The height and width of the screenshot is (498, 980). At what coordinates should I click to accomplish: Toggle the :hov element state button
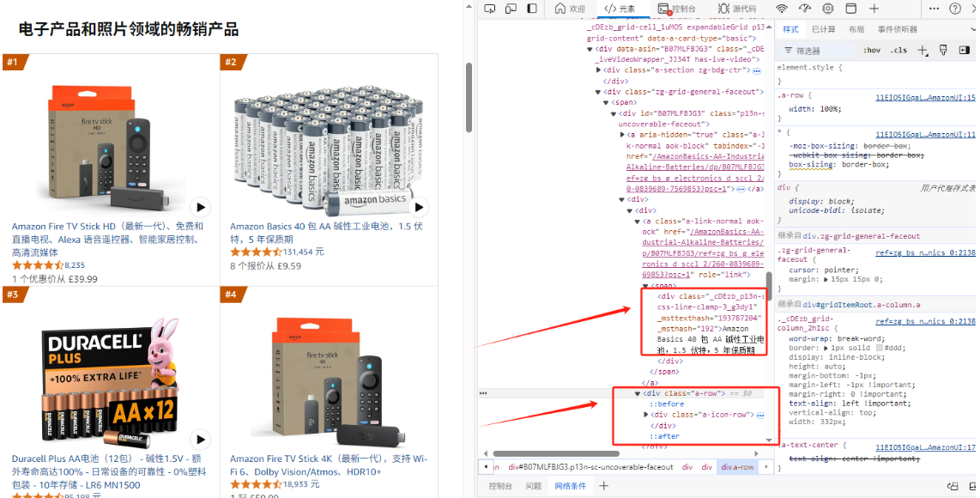click(872, 51)
